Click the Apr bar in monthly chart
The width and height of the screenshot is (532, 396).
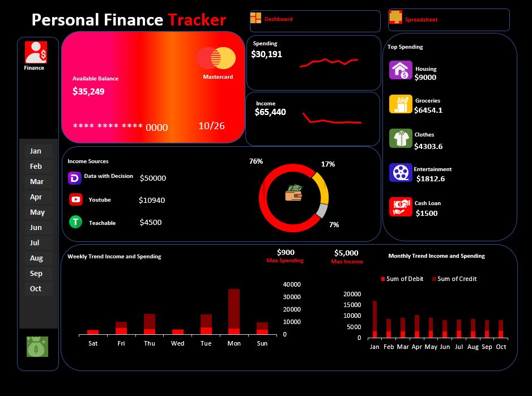click(x=416, y=326)
